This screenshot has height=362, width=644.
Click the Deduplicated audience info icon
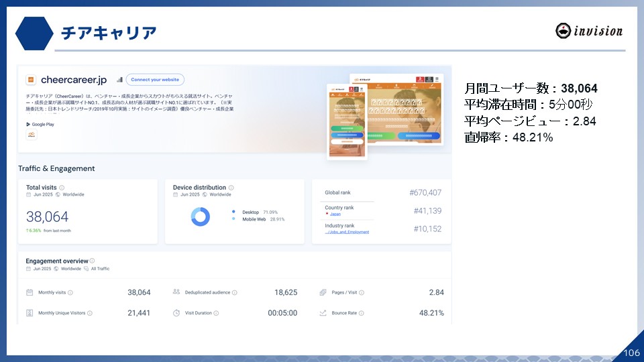(235, 293)
